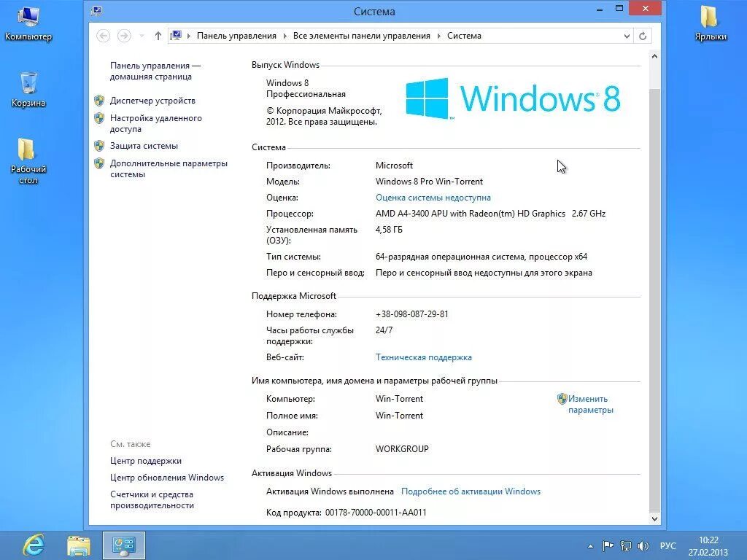Switch input language РУС
The height and width of the screenshot is (560, 747).
(668, 545)
